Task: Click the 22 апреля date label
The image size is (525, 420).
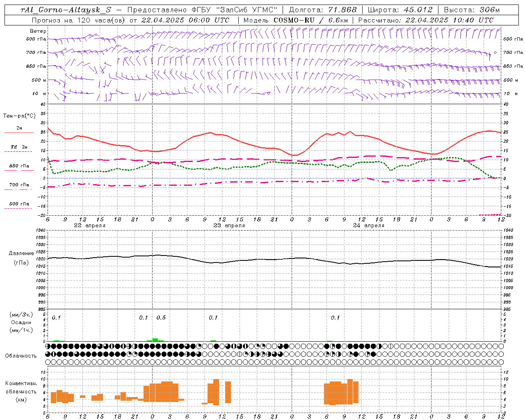Action: pos(89,226)
